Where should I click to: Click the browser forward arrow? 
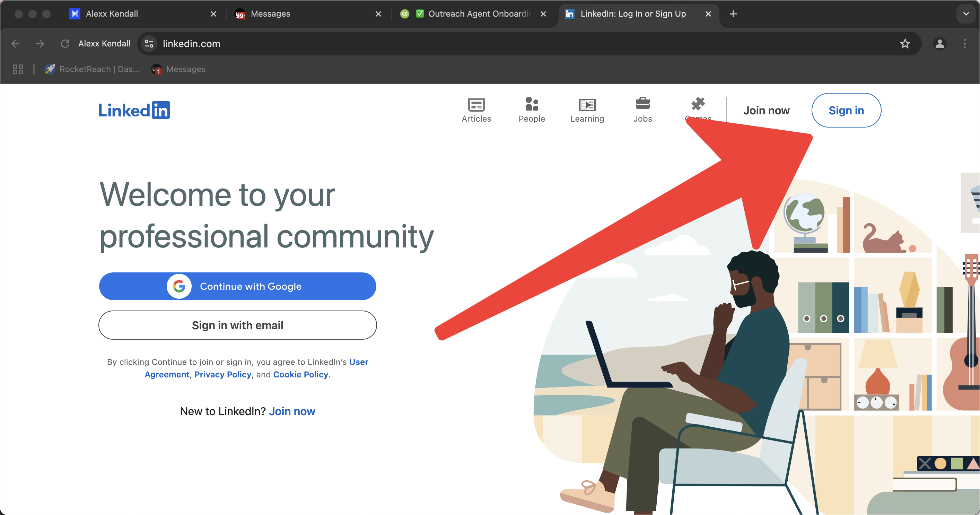point(40,44)
